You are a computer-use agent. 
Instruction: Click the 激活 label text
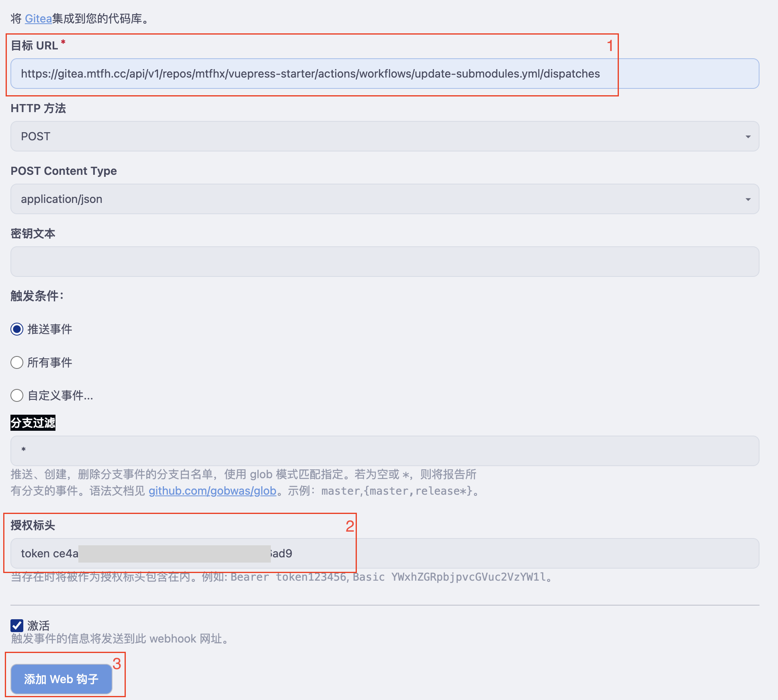coord(39,626)
